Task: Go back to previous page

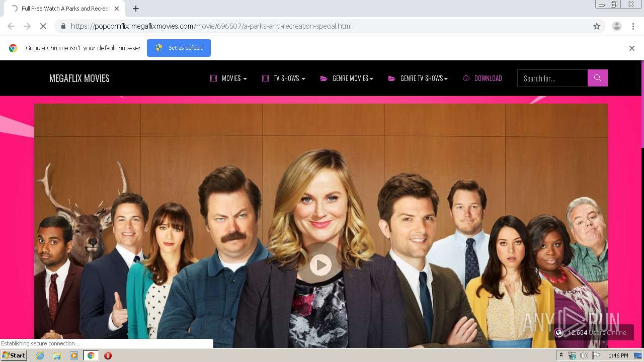Action: pos(11,26)
